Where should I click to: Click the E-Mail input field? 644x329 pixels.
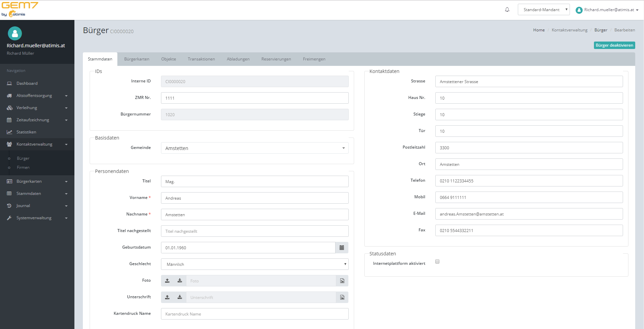point(529,214)
